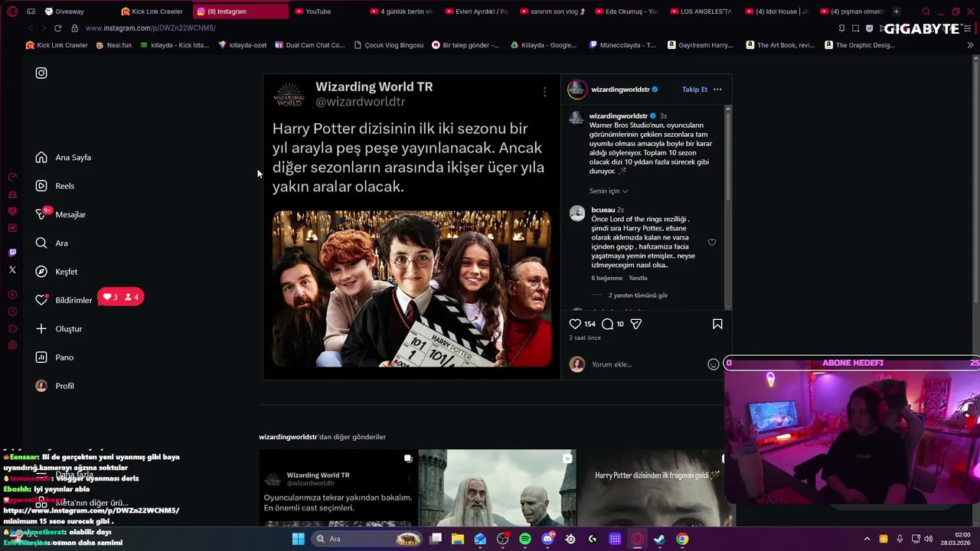This screenshot has width=980, height=551.
Task: Open Opera GX sidebar history clock
Action: [12, 311]
